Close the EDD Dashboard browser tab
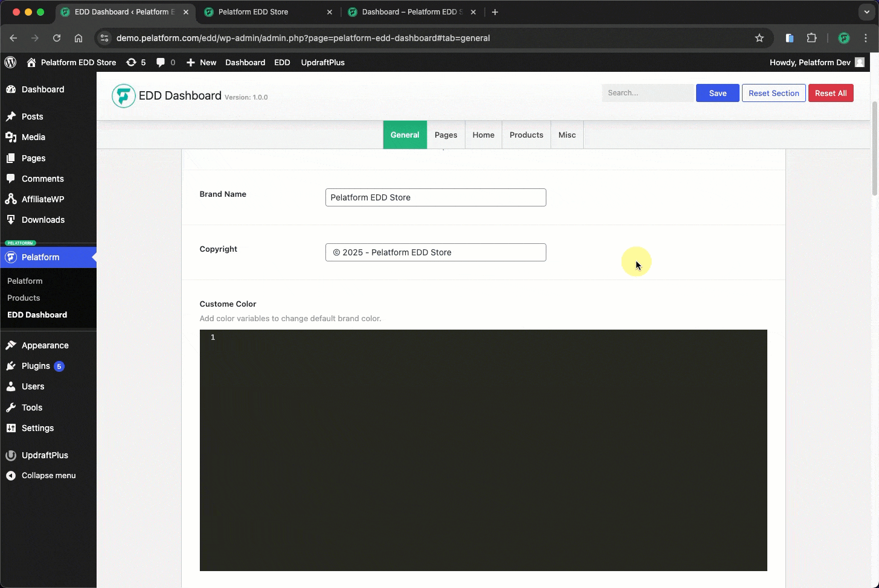The image size is (879, 588). pos(186,12)
